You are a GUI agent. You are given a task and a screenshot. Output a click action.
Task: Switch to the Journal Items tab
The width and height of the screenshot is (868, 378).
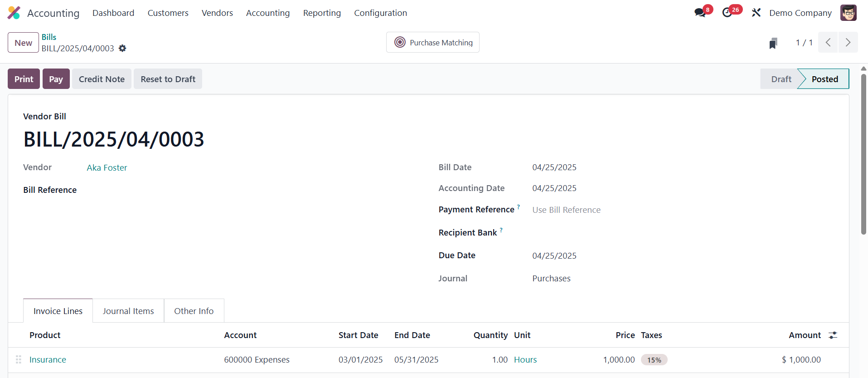click(x=128, y=311)
